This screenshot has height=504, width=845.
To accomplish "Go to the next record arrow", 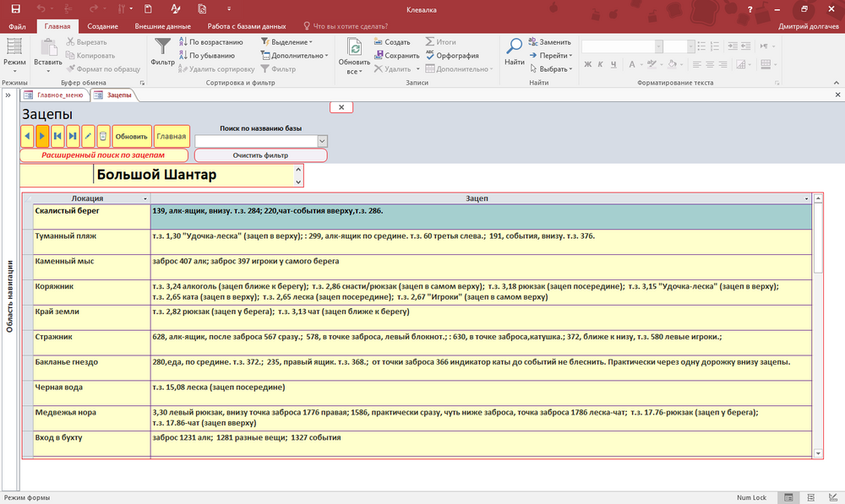I will (42, 136).
